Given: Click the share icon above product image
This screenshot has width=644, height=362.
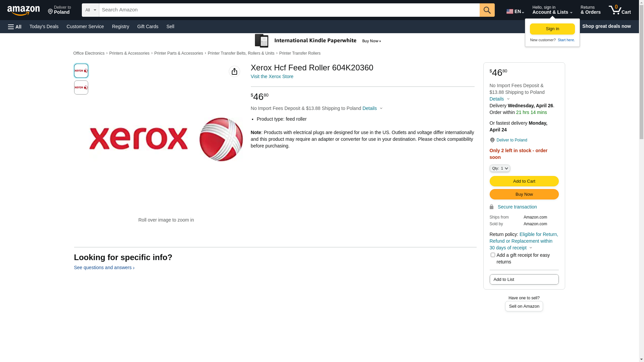Looking at the screenshot, I should (234, 71).
